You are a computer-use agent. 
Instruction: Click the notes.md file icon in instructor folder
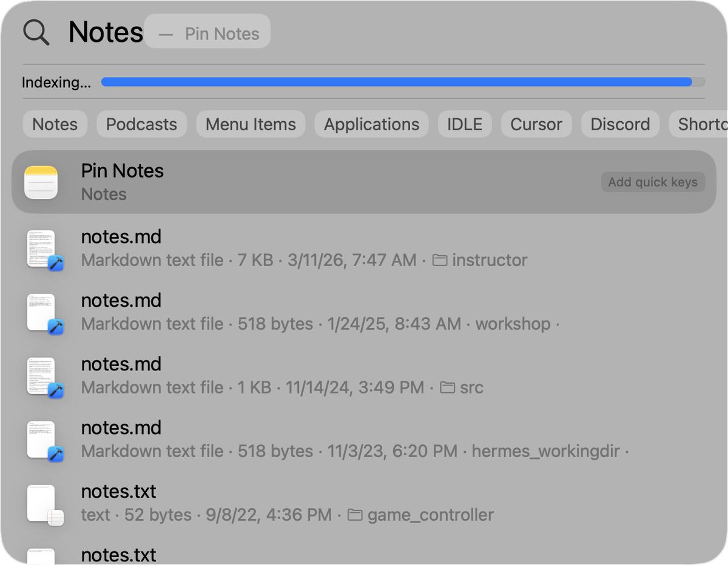point(45,249)
